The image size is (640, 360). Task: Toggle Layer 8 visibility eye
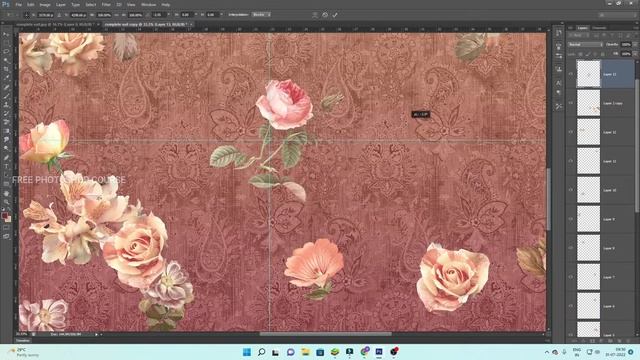click(571, 248)
